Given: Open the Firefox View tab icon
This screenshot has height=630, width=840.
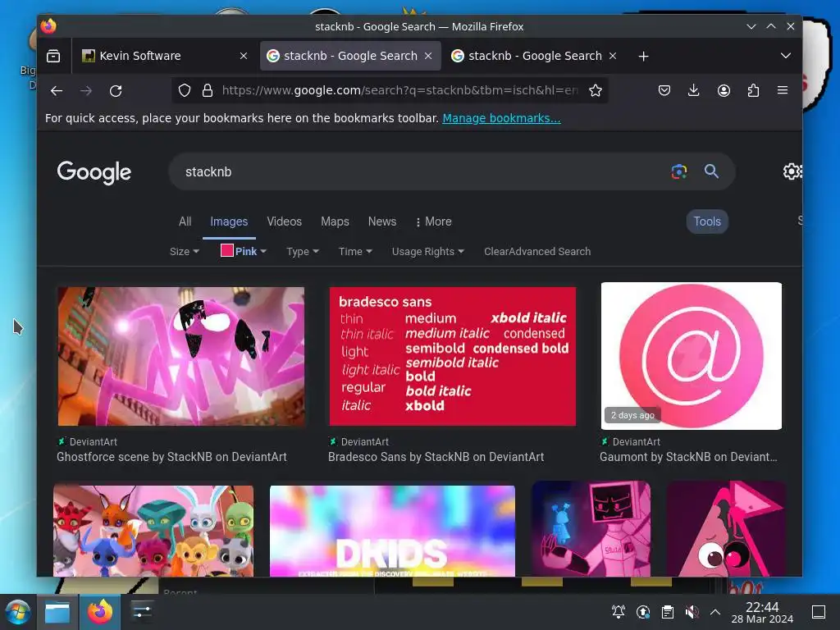Looking at the screenshot, I should tap(53, 56).
